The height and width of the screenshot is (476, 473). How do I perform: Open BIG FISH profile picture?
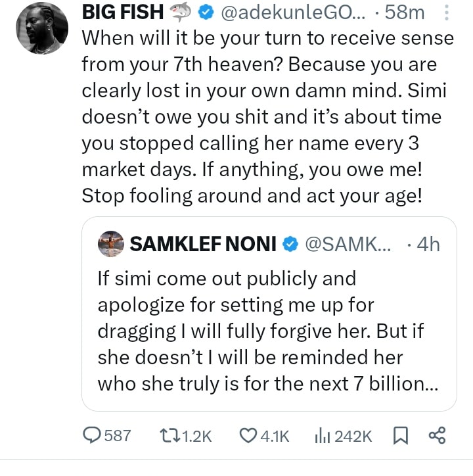[42, 28]
